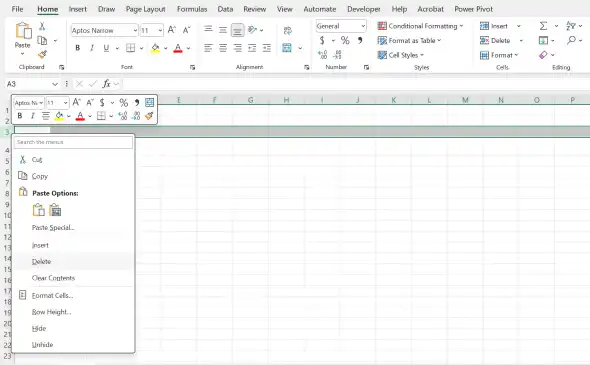Screen dimensions: 590x365
Task: Apply yellow Fill Color in ribbon
Action: [x=155, y=48]
